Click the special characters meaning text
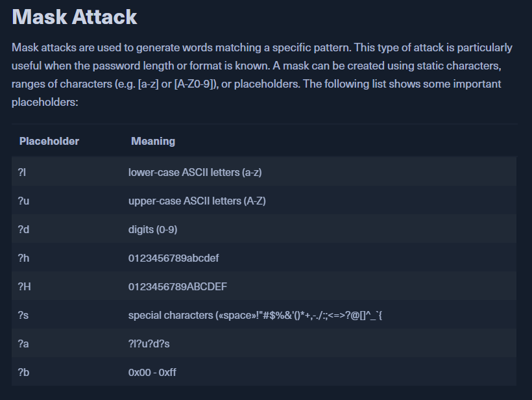Screen dimensions: 532x400 258,315
